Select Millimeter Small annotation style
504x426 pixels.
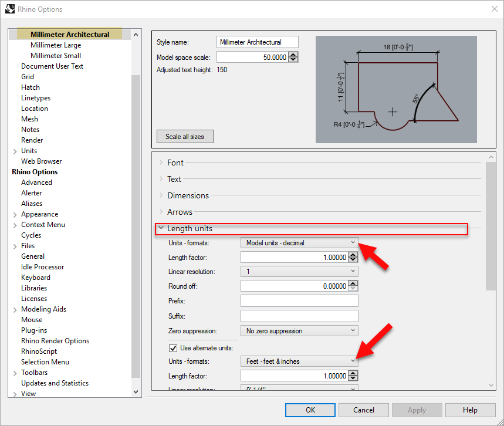point(56,56)
